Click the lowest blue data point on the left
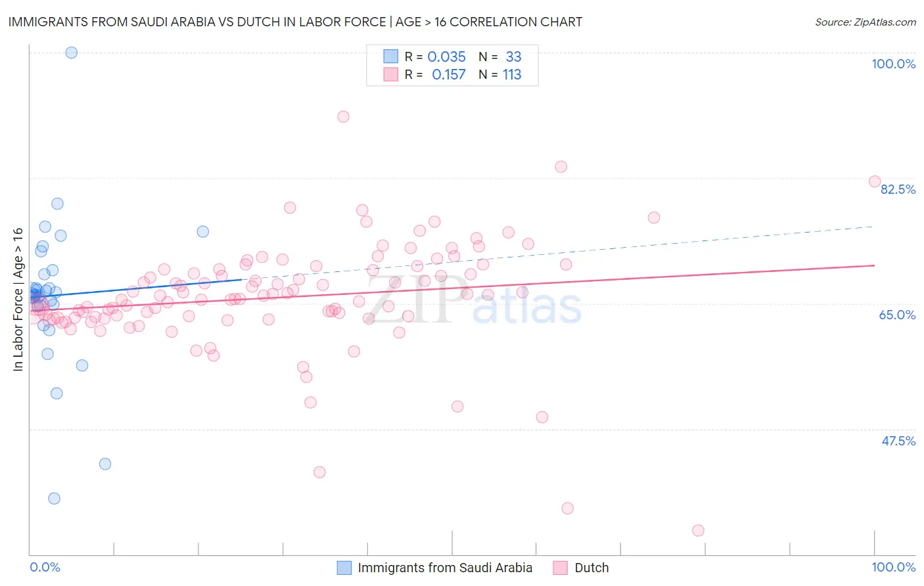The height and width of the screenshot is (586, 924). [54, 499]
